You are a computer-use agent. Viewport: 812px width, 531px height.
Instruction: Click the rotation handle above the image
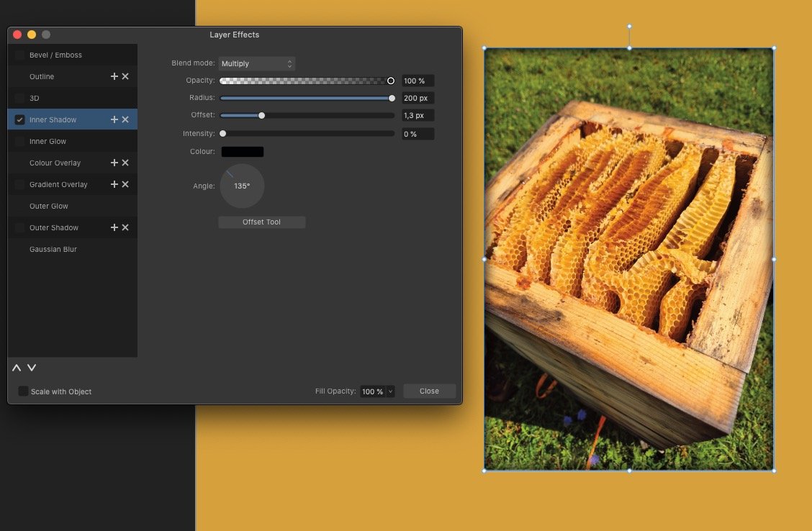tap(629, 26)
